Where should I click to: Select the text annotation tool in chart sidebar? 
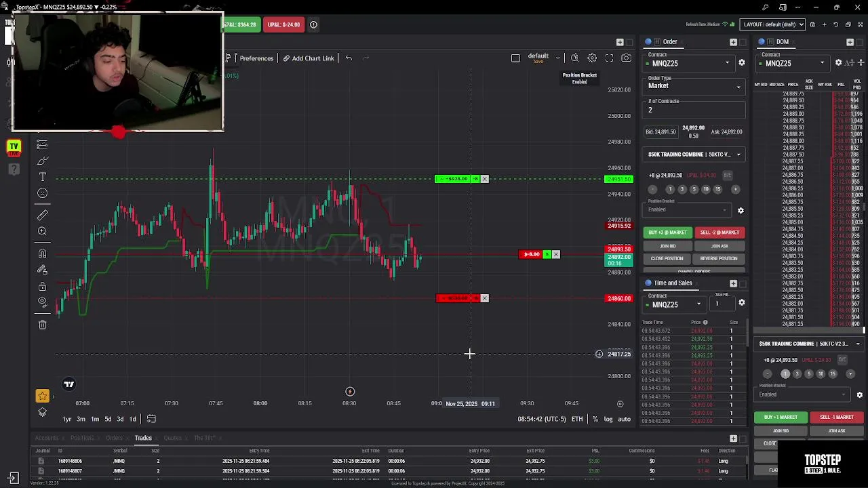point(42,176)
